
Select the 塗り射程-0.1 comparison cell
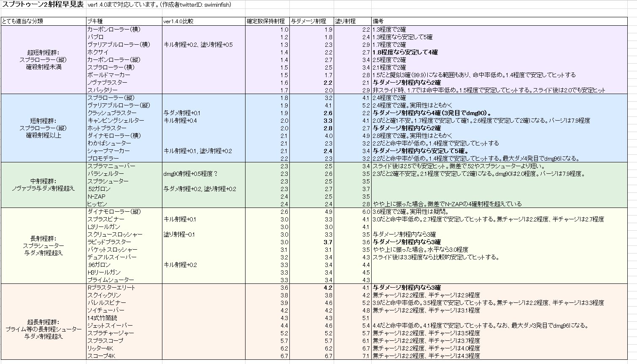tap(204, 235)
